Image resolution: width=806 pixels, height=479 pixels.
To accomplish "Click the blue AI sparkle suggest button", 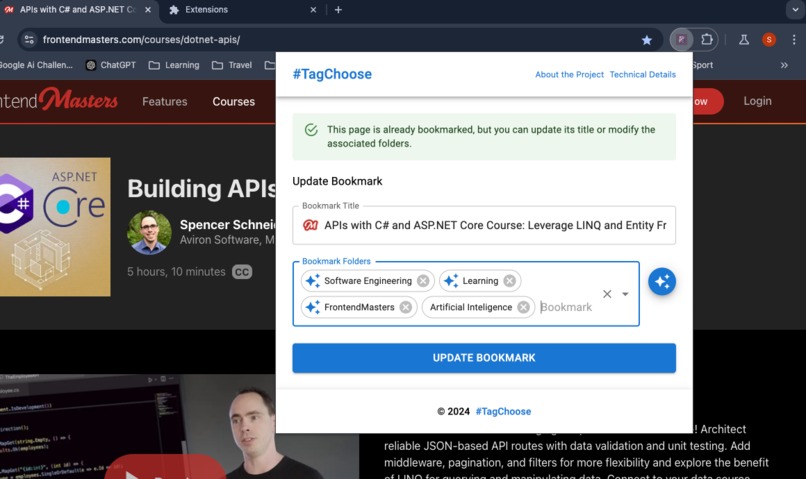I will pos(662,282).
